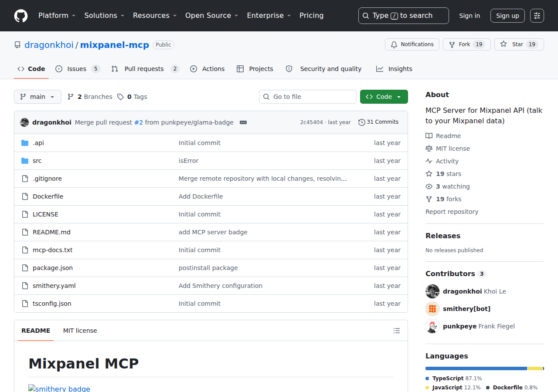The height and width of the screenshot is (392, 558).
Task: Click the scale icon beside MIT license
Action: pyautogui.click(x=429, y=149)
